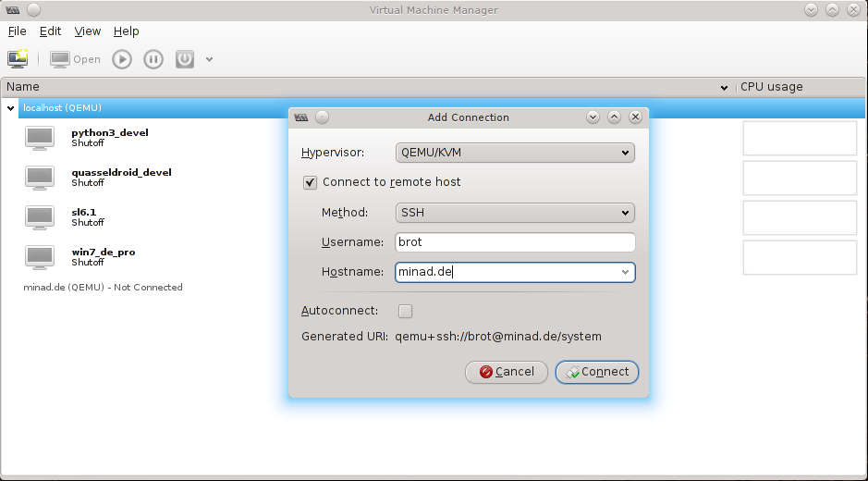Click the column sort arrow next to CPU usage
Image resolution: width=868 pixels, height=481 pixels.
[724, 88]
